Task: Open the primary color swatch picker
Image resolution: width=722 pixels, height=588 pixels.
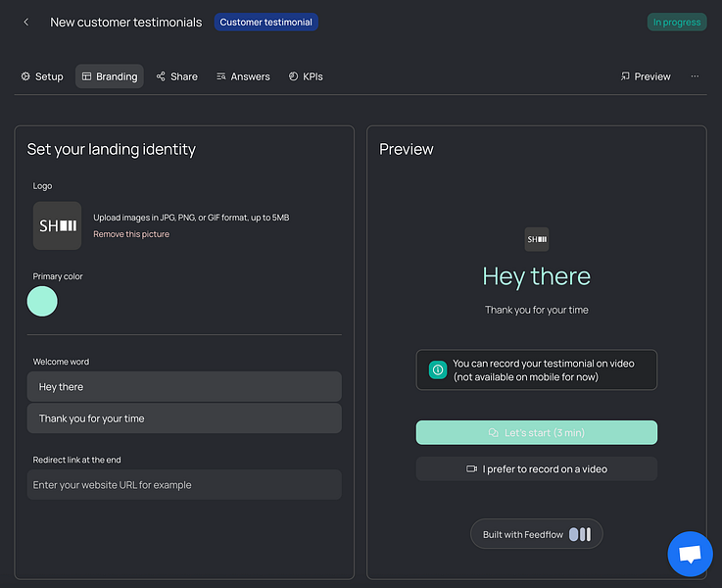Action: pos(42,301)
